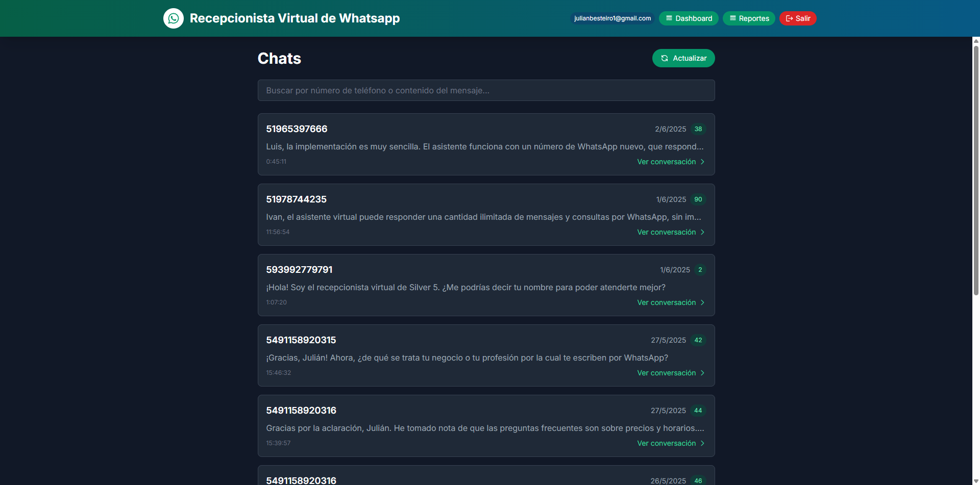The height and width of the screenshot is (485, 980).
Task: Focus the chat search field
Action: pos(486,90)
